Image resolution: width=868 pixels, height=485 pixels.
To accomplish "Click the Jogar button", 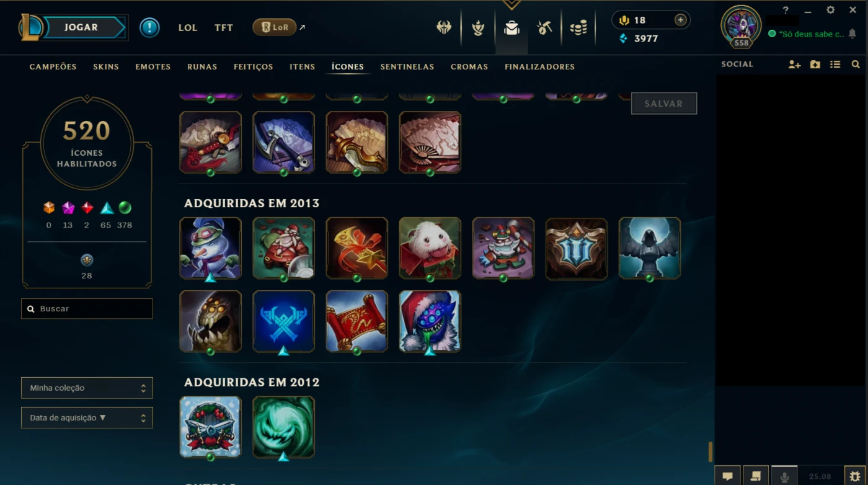I will tap(81, 27).
